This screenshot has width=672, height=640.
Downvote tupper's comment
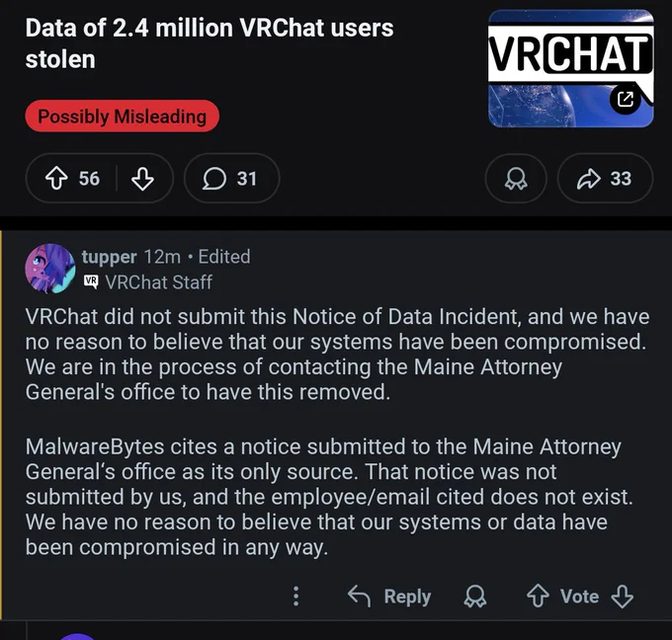pyautogui.click(x=622, y=596)
